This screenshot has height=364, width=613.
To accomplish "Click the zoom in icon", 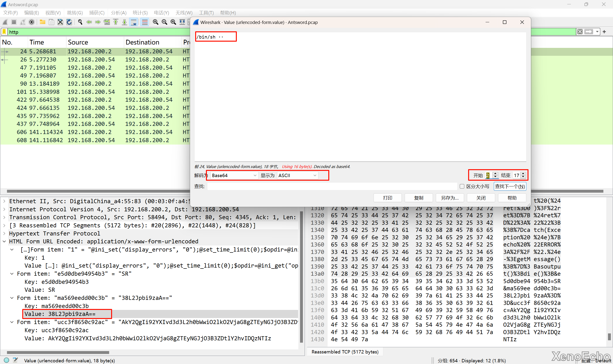I will (x=155, y=22).
